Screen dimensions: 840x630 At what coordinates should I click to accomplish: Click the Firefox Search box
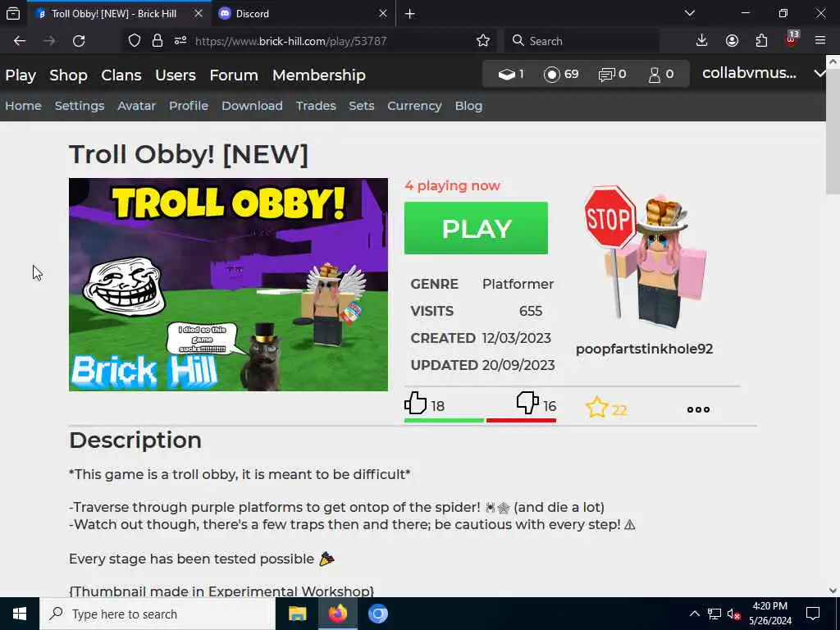pos(582,41)
